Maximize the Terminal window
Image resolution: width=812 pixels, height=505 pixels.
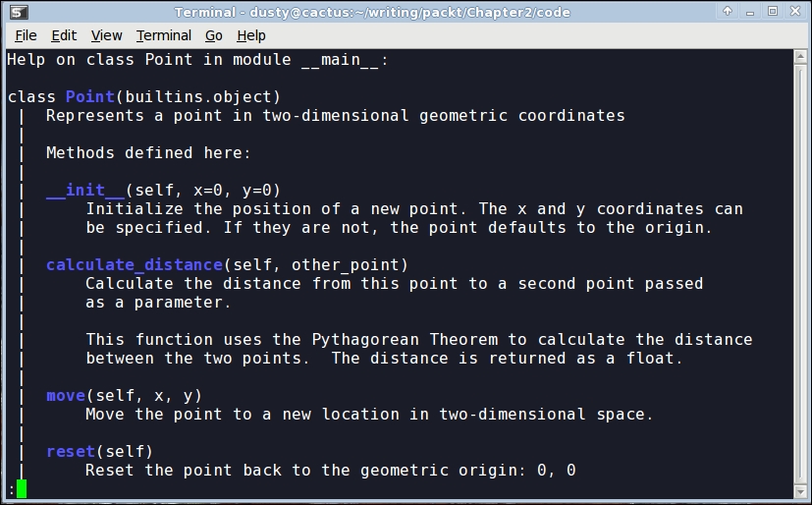coord(772,12)
